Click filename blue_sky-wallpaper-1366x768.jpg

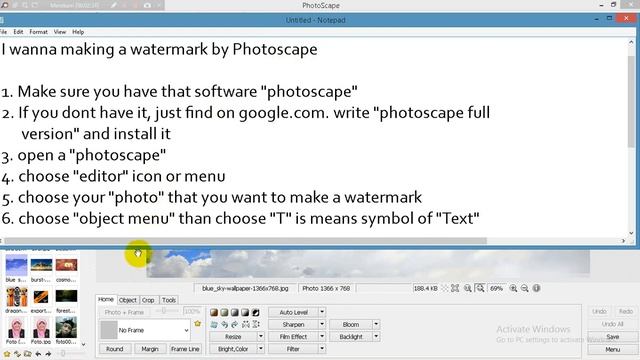tap(245, 288)
